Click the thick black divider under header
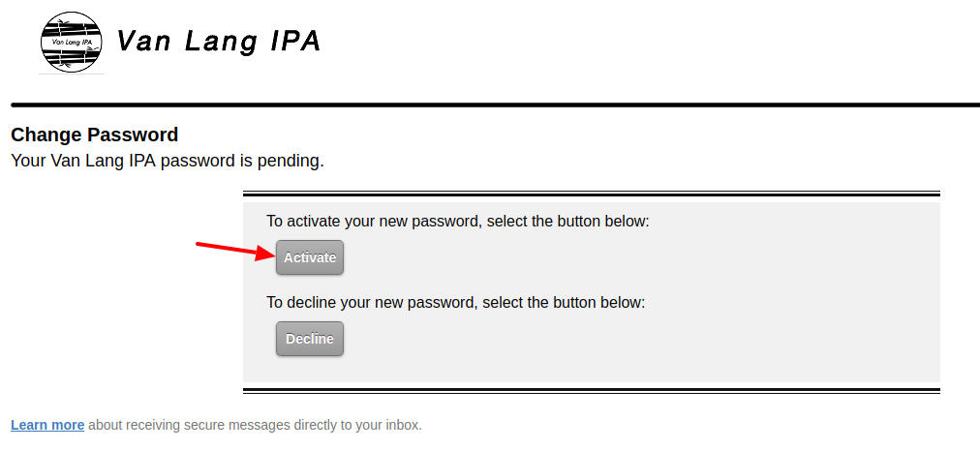Image resolution: width=980 pixels, height=450 pixels. (x=495, y=105)
